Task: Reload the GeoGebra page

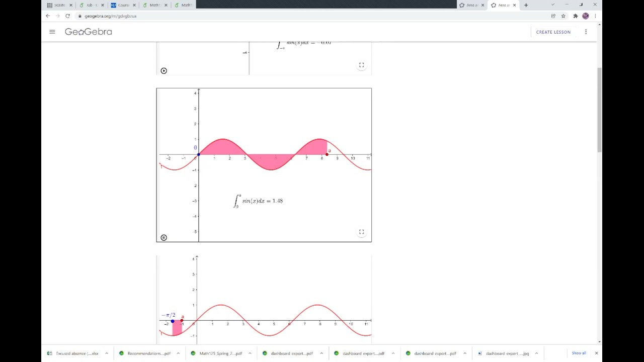Action: pyautogui.click(x=67, y=16)
